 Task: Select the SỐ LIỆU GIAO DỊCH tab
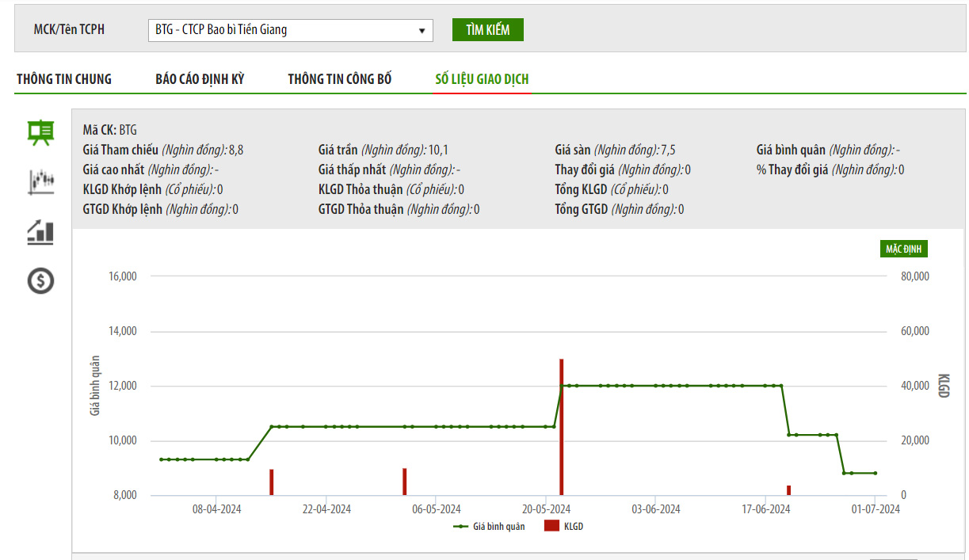pyautogui.click(x=482, y=79)
